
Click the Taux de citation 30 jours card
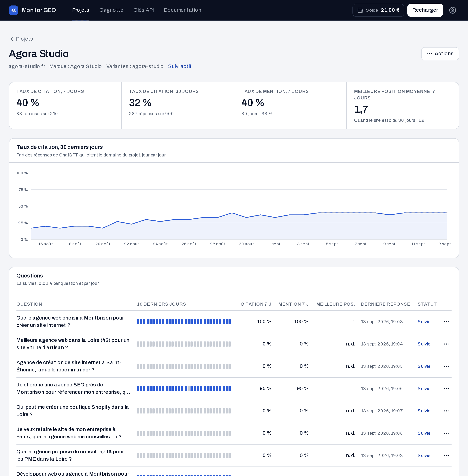(178, 106)
